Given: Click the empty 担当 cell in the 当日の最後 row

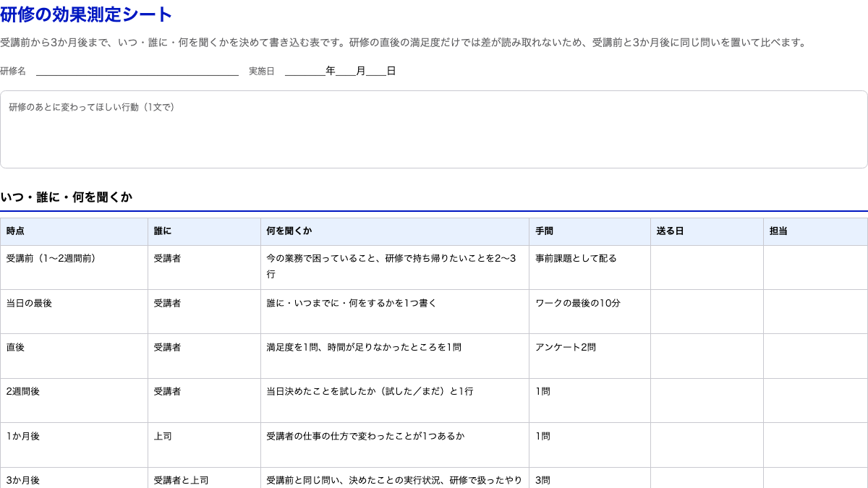Looking at the screenshot, I should pos(816,312).
